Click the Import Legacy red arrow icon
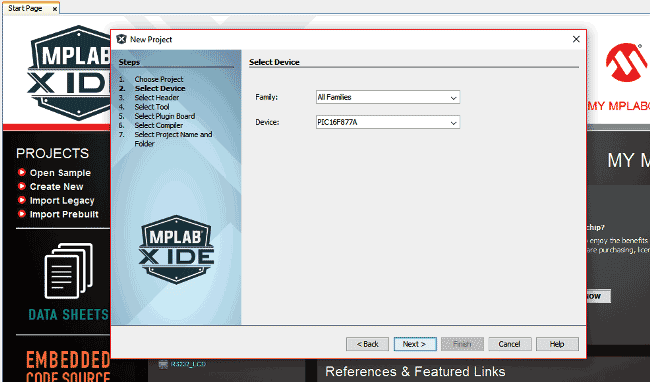The width and height of the screenshot is (650, 382). [x=22, y=200]
